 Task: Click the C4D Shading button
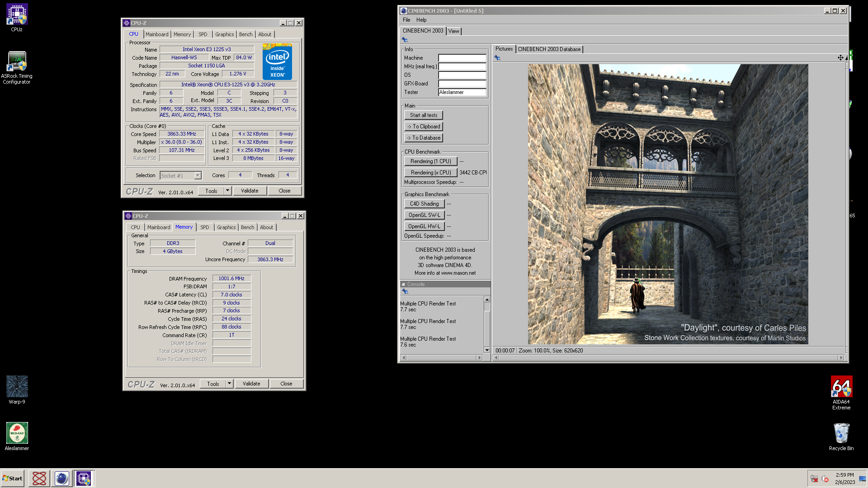point(425,204)
